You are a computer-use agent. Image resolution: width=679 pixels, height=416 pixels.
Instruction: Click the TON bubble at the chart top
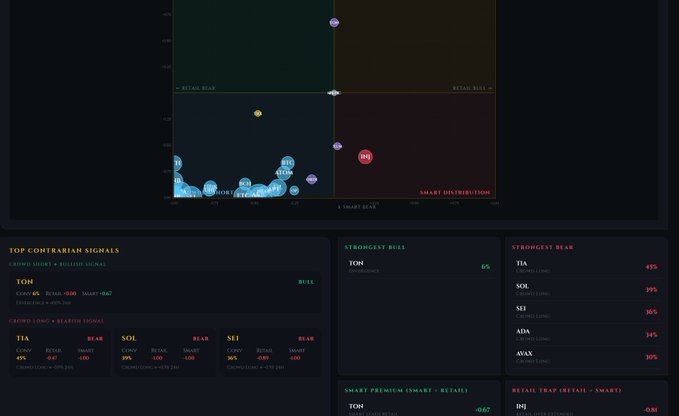(x=334, y=23)
